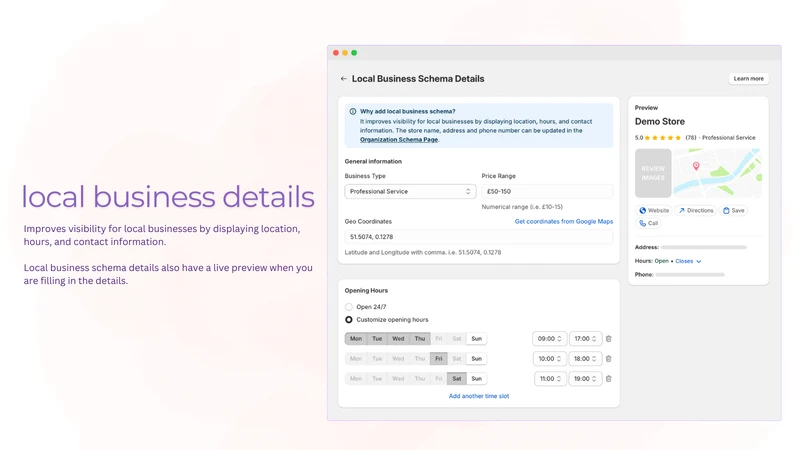Minimize the window with the yellow button

pos(345,53)
